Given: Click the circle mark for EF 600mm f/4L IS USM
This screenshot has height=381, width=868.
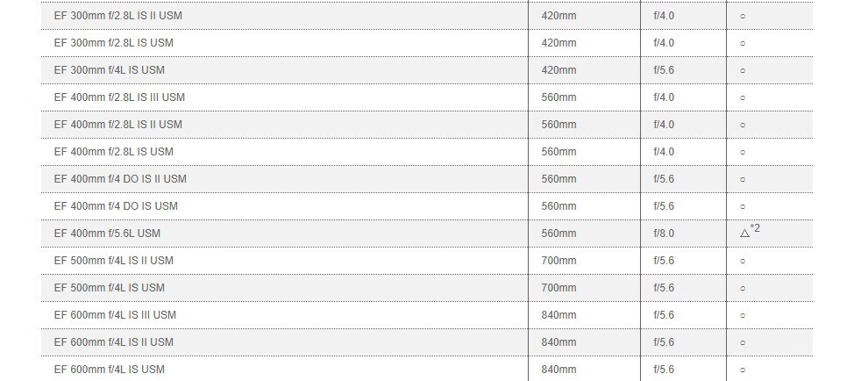Looking at the screenshot, I should pyautogui.click(x=743, y=370).
